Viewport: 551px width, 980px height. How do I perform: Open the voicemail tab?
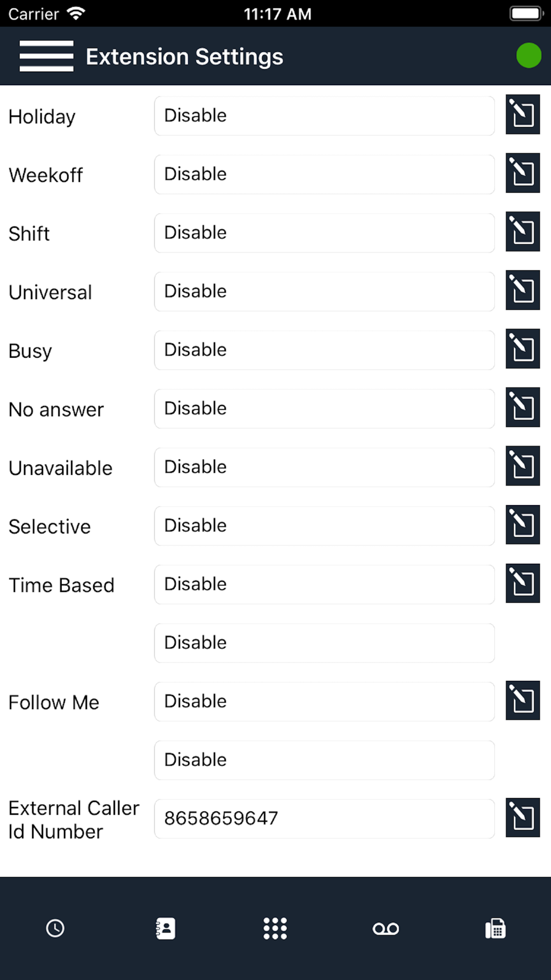tap(386, 929)
